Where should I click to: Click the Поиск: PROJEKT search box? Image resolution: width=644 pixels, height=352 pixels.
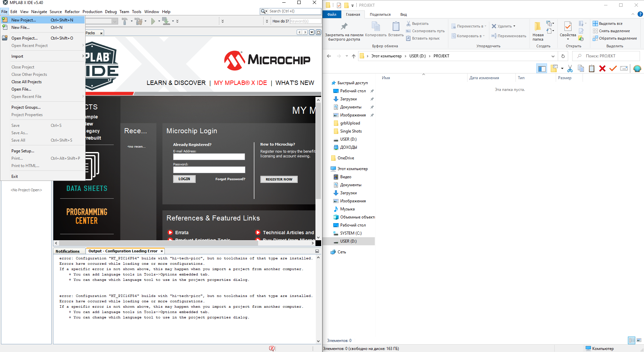coord(606,56)
